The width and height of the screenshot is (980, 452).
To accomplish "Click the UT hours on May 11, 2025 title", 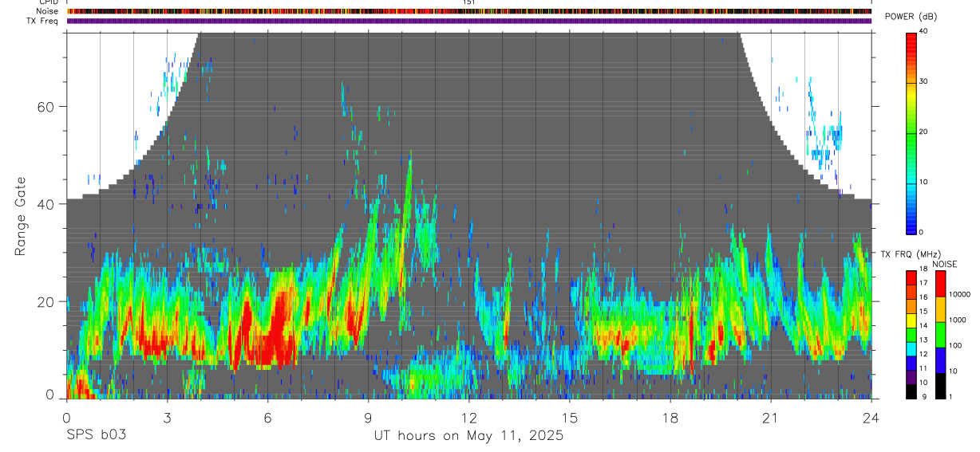I will point(469,436).
